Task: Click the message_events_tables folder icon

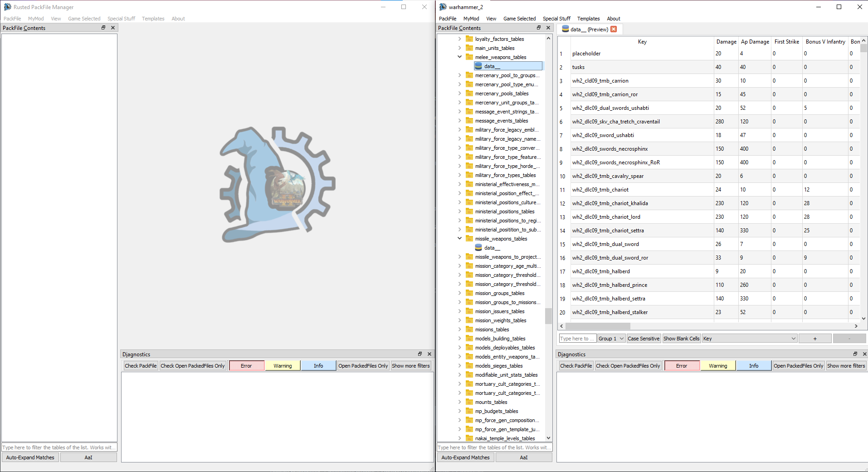Action: coord(469,121)
